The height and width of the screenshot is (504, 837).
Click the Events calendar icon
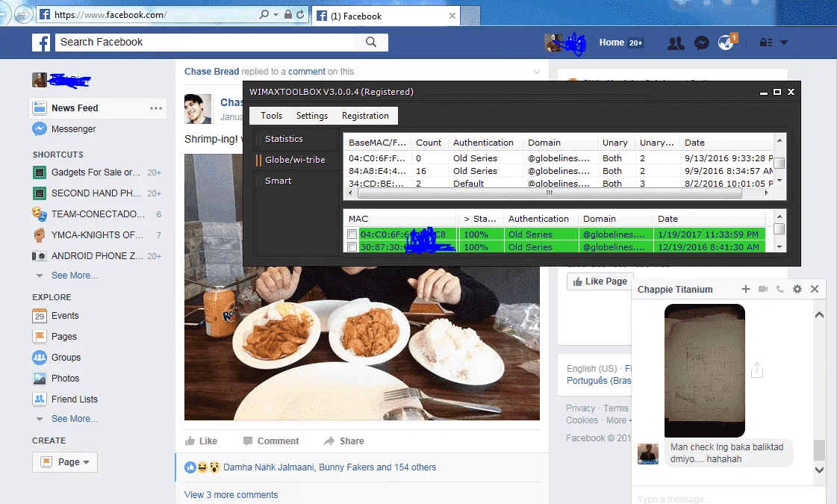point(40,316)
